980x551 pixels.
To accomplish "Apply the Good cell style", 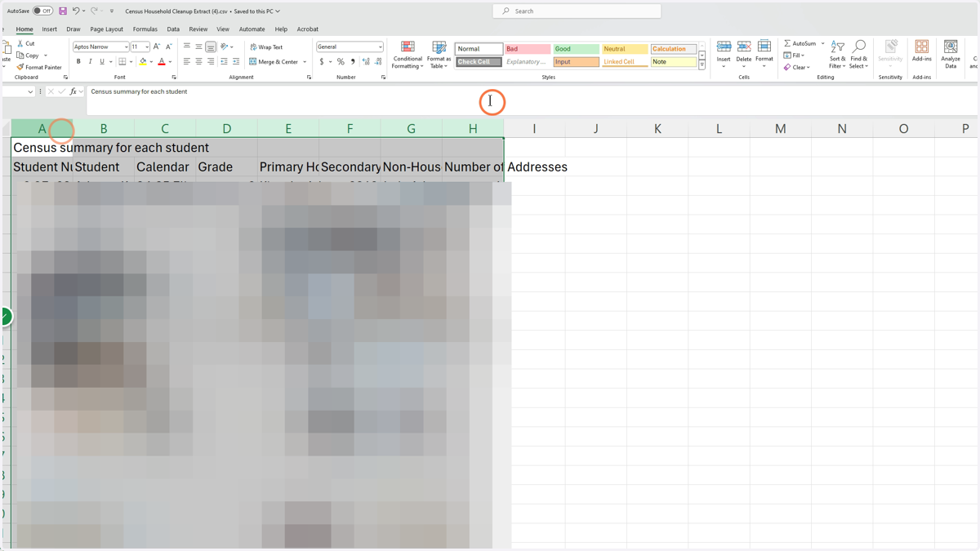I will pos(576,49).
